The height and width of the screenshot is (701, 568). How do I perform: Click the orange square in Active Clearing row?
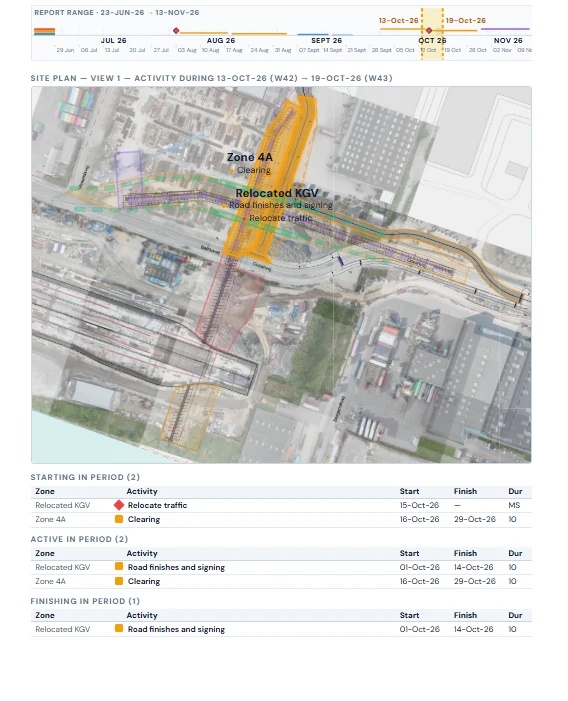[119, 581]
